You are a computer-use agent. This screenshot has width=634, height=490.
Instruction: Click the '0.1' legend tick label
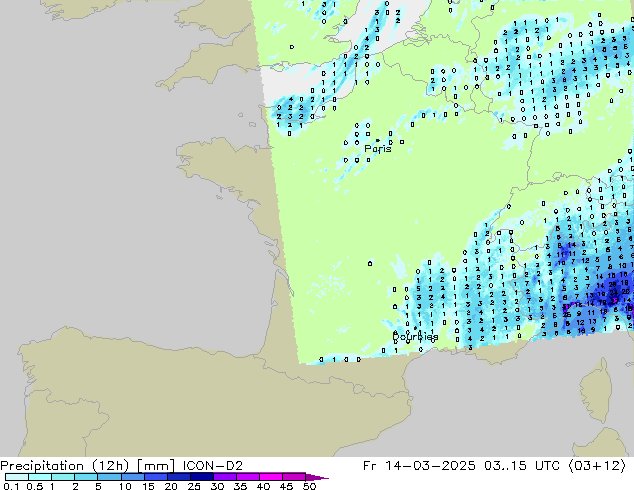point(11,486)
